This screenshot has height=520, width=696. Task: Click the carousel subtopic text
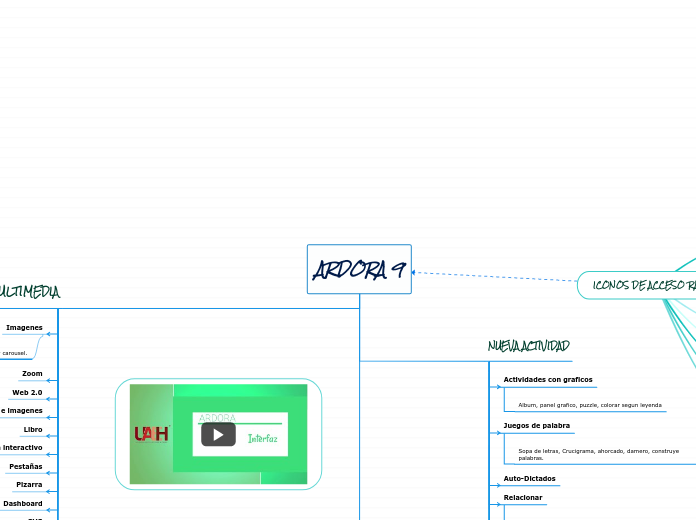coord(14,353)
